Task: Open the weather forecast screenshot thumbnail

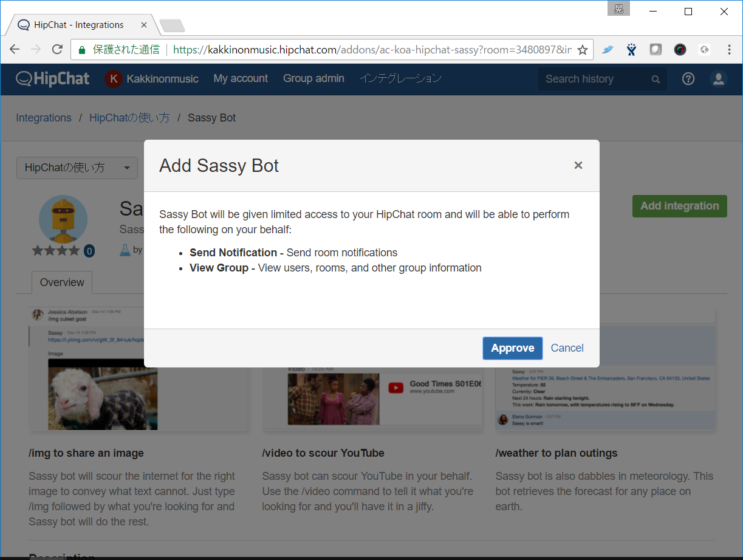Action: (606, 369)
